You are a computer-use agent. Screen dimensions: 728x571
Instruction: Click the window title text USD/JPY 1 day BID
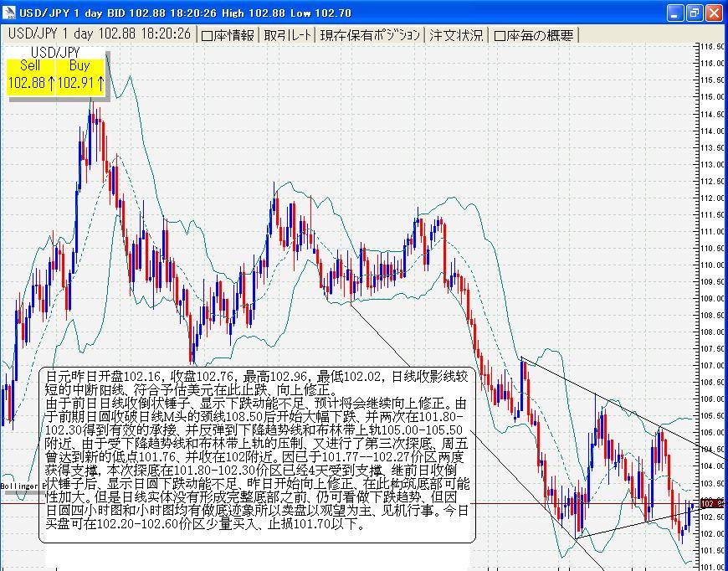click(x=73, y=13)
